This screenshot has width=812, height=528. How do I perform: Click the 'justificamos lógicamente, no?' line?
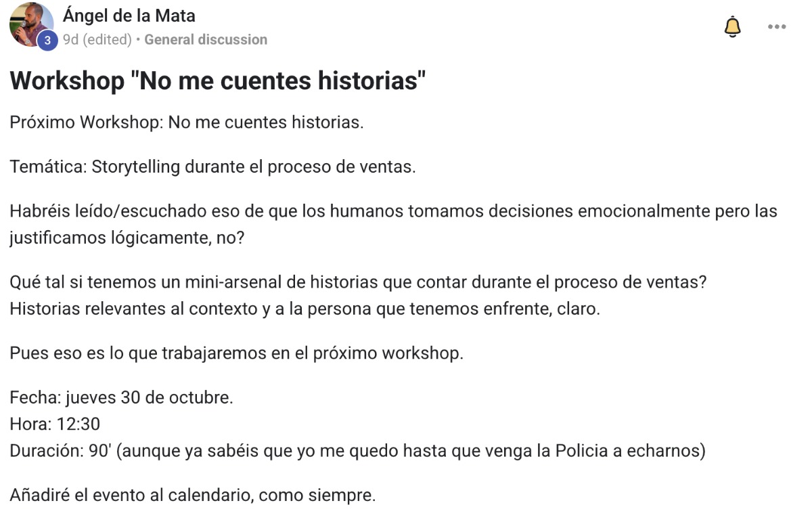[127, 238]
